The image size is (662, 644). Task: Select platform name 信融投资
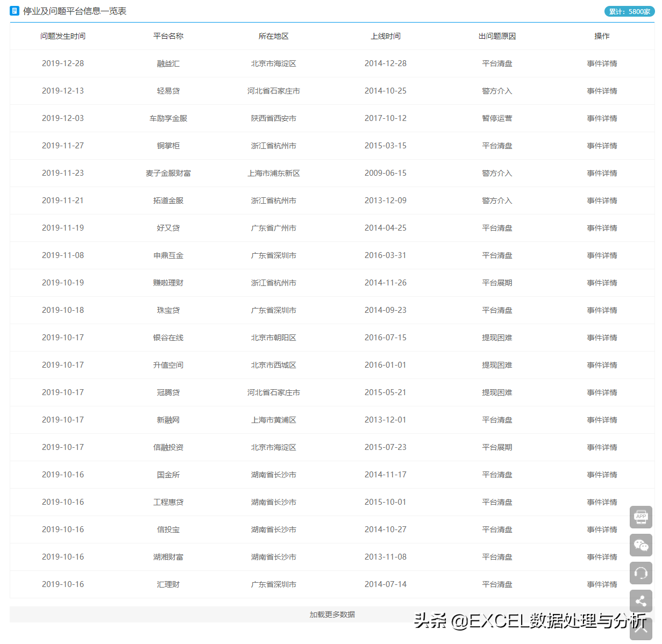point(168,447)
